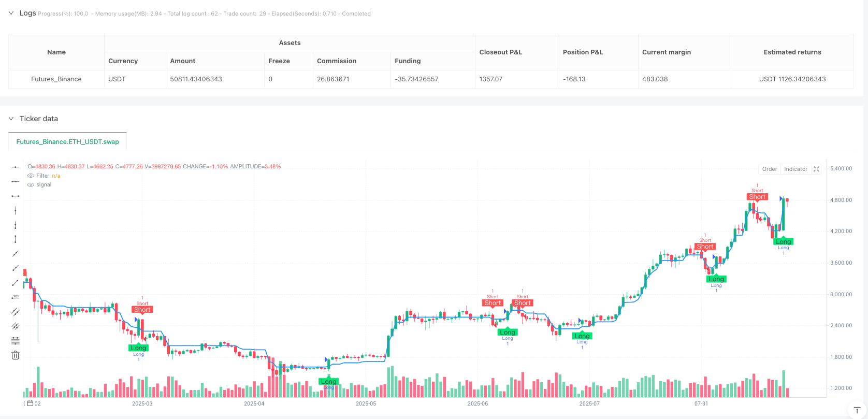Collapse the Ticker data section

[x=11, y=119]
